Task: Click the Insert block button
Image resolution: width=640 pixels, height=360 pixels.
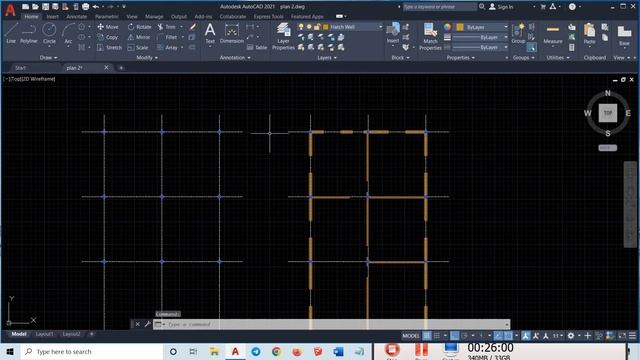Action: point(393,33)
